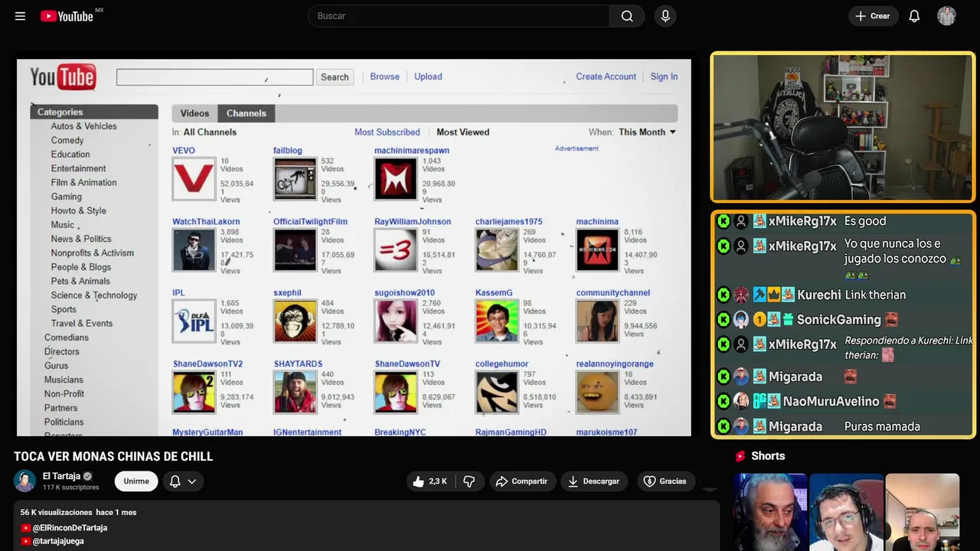
Task: Click KassemG channel name
Action: pos(494,293)
